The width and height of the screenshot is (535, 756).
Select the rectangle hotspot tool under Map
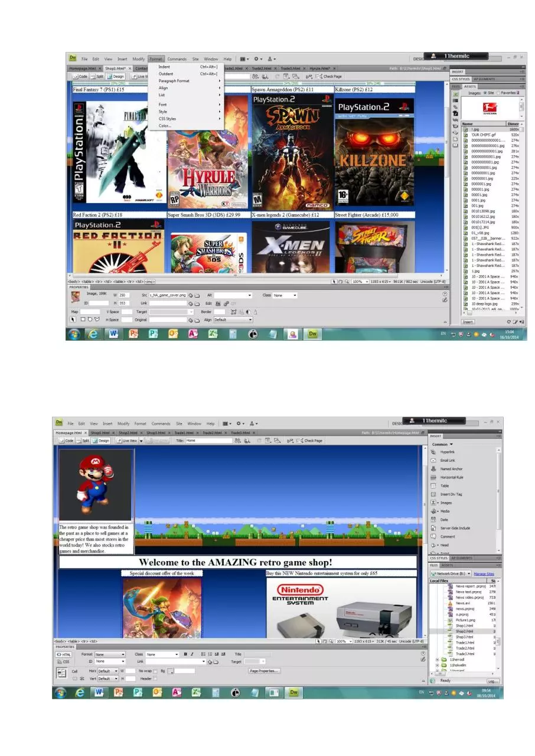pyautogui.click(x=81, y=320)
